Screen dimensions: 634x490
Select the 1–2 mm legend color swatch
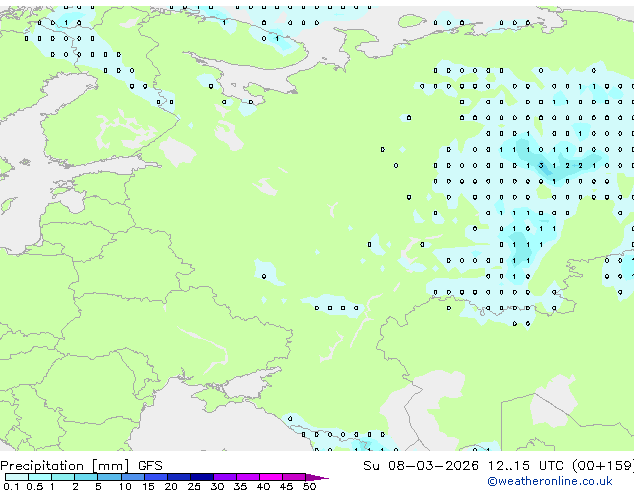[x=63, y=477]
